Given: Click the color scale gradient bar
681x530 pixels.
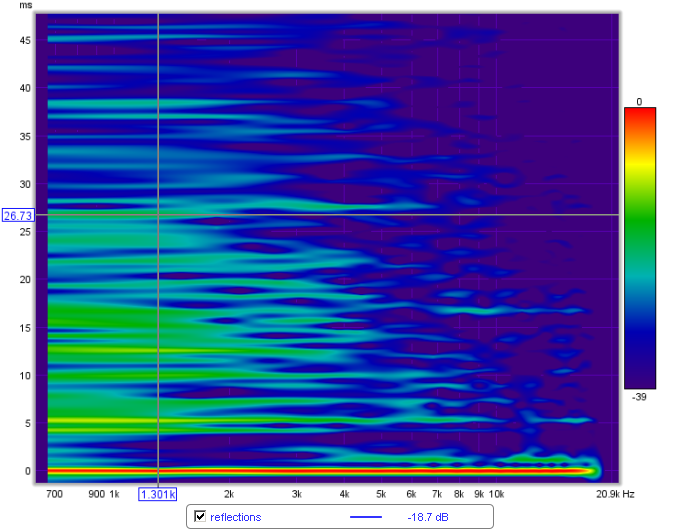Looking at the screenshot, I should (x=640, y=248).
